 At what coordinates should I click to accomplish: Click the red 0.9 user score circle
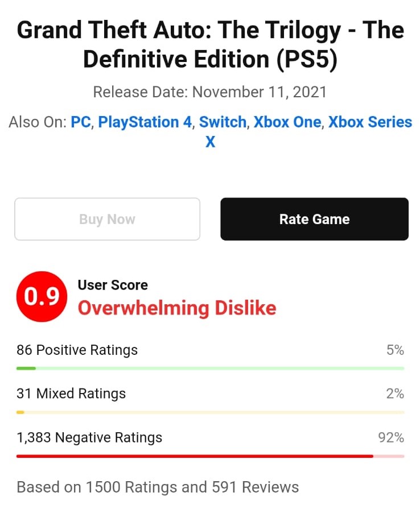click(42, 296)
